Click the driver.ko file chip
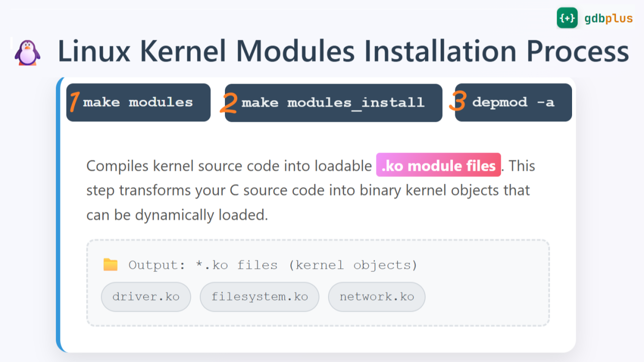 [146, 297]
